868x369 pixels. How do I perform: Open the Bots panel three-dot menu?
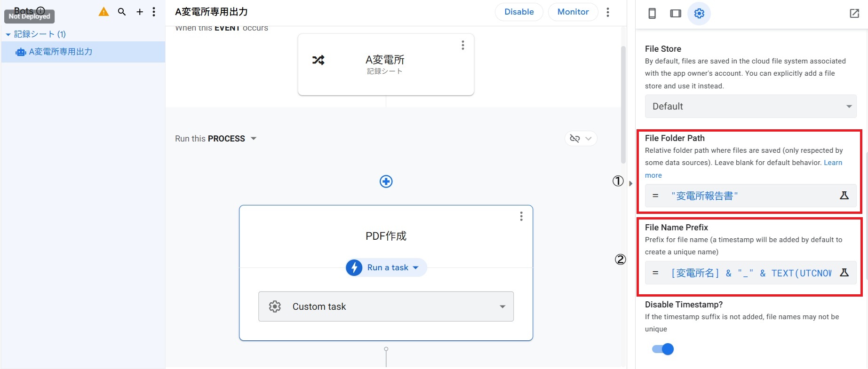click(154, 12)
